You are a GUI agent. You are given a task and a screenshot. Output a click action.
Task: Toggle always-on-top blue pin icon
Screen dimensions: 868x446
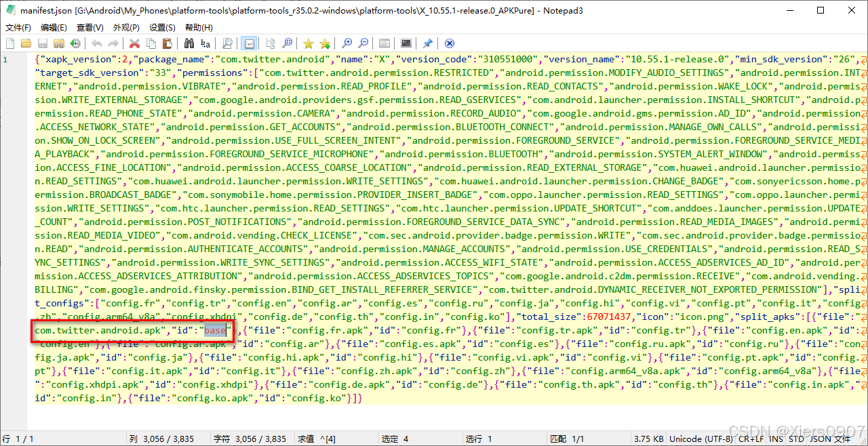tap(428, 43)
